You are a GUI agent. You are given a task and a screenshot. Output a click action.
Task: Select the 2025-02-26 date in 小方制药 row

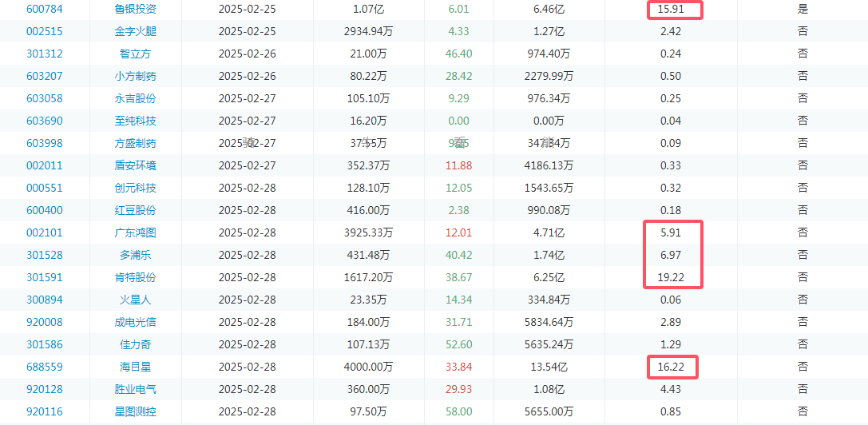247,76
